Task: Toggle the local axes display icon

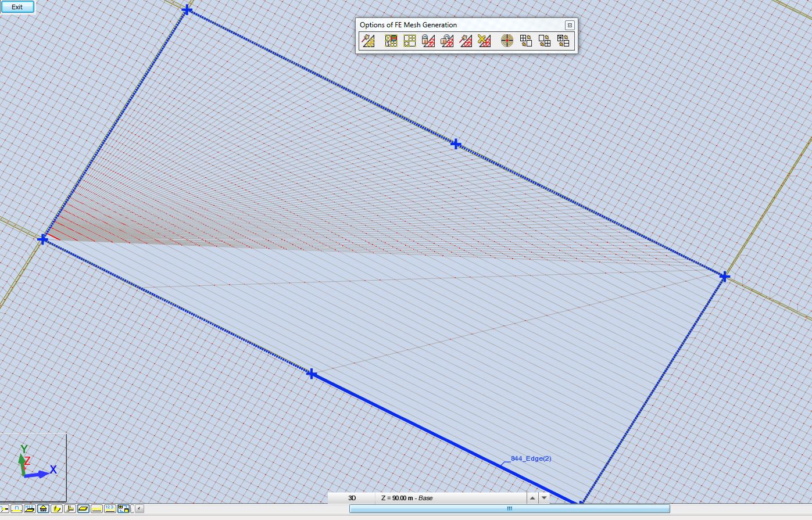Action: 70,509
